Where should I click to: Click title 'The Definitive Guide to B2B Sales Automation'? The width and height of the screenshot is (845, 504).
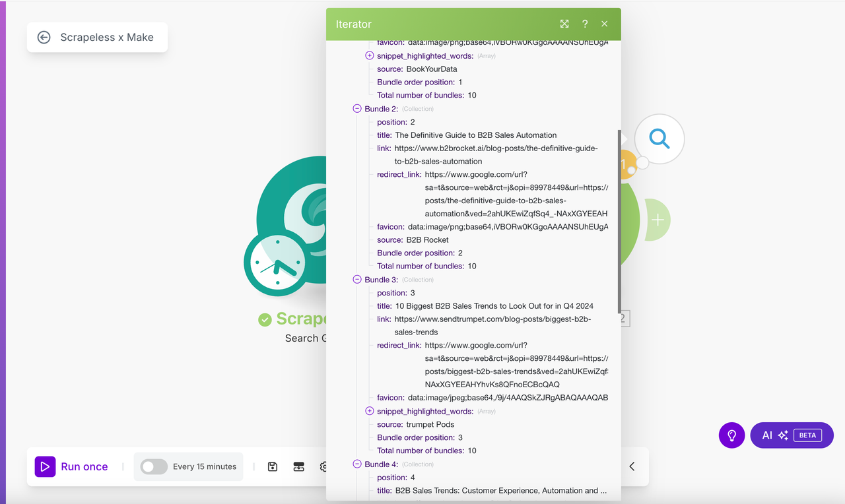point(476,135)
